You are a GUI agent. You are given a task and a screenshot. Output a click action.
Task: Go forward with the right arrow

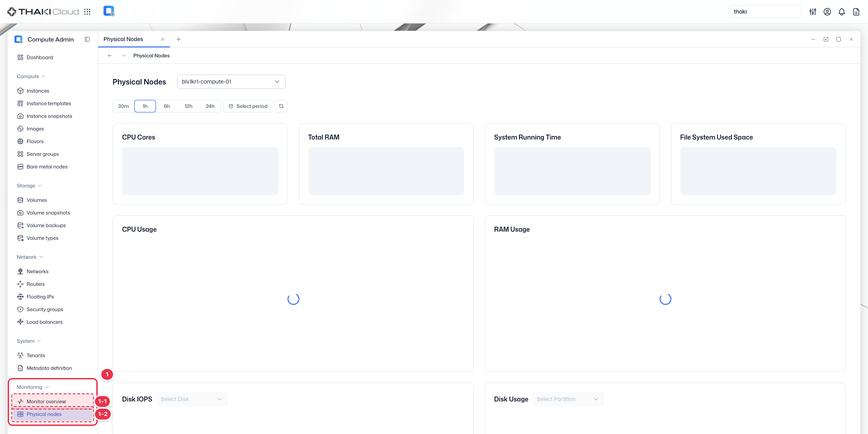tap(123, 56)
